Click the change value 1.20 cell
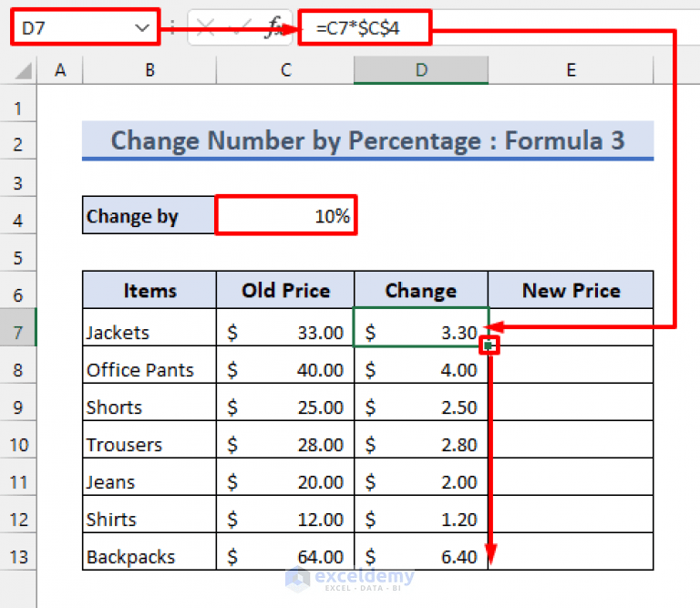Image resolution: width=700 pixels, height=608 pixels. tap(421, 515)
